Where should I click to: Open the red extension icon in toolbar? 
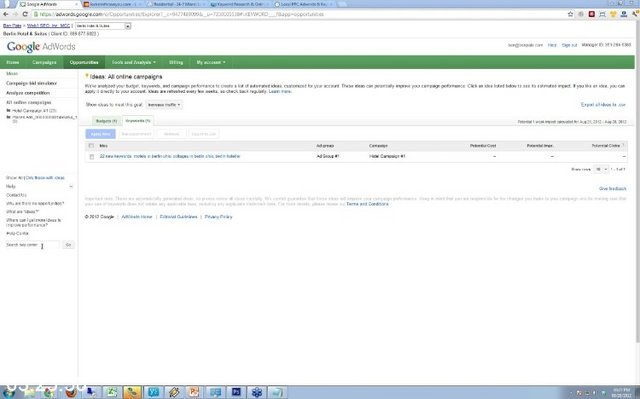click(x=591, y=14)
